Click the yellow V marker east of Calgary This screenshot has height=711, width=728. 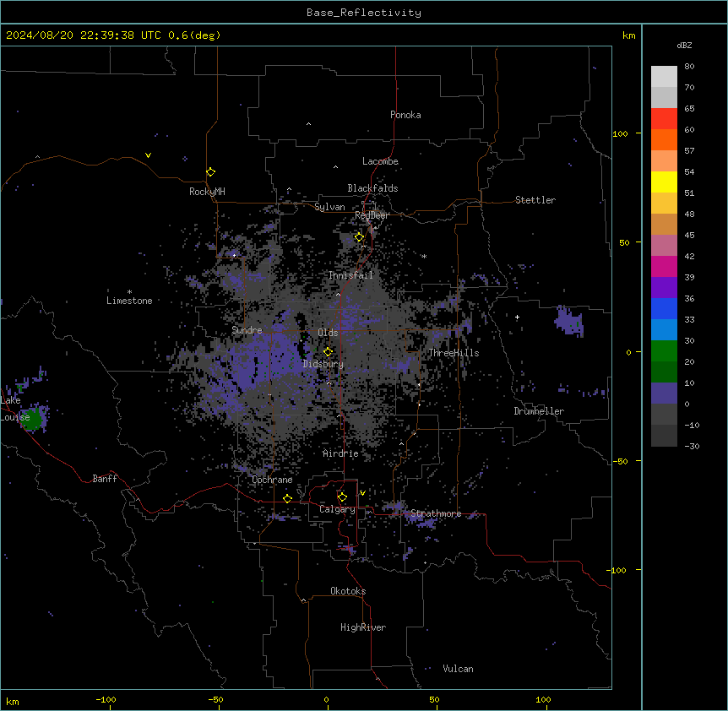pos(362,493)
